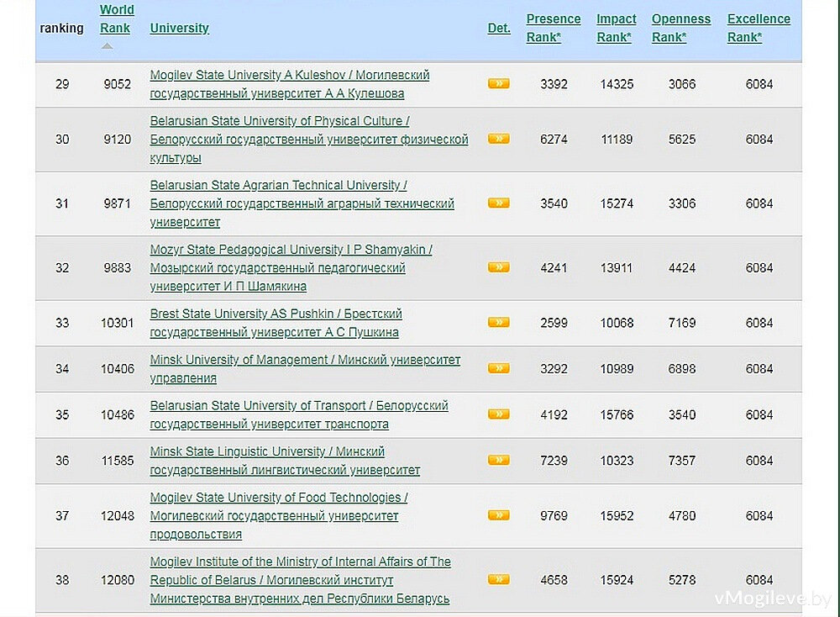Click the sort arrow under World Rank
This screenshot has width=840, height=617.
click(x=108, y=46)
